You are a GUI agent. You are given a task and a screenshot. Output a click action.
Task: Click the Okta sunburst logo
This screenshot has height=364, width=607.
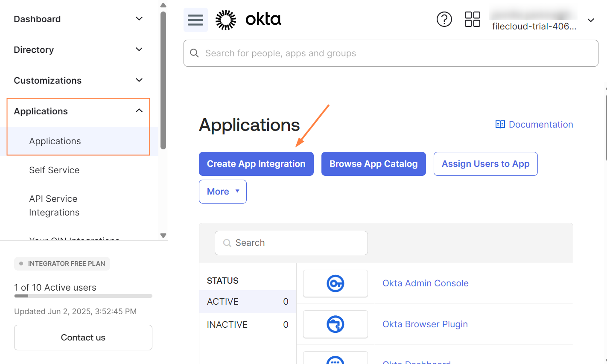226,20
